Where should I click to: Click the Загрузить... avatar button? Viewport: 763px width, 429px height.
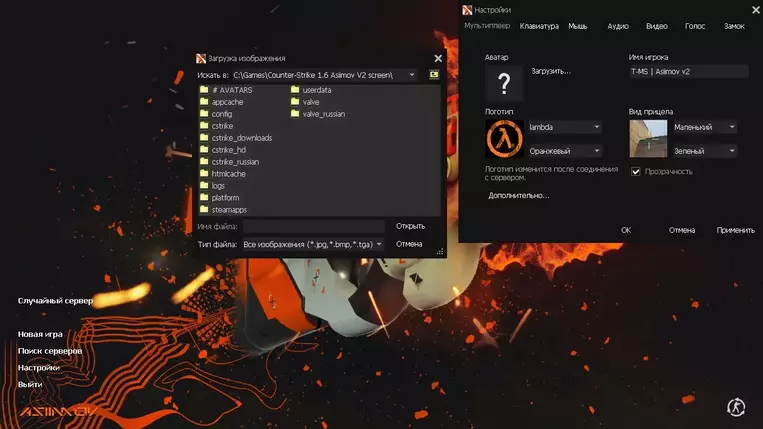tap(551, 71)
